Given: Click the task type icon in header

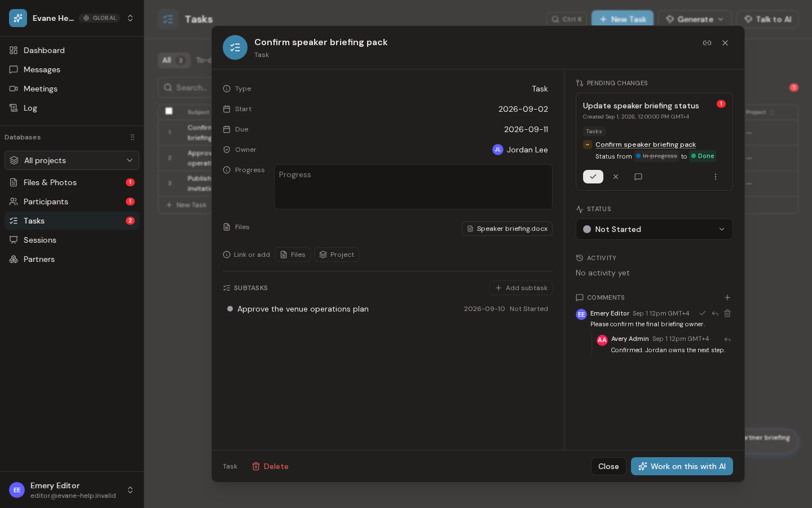Looking at the screenshot, I should [235, 47].
